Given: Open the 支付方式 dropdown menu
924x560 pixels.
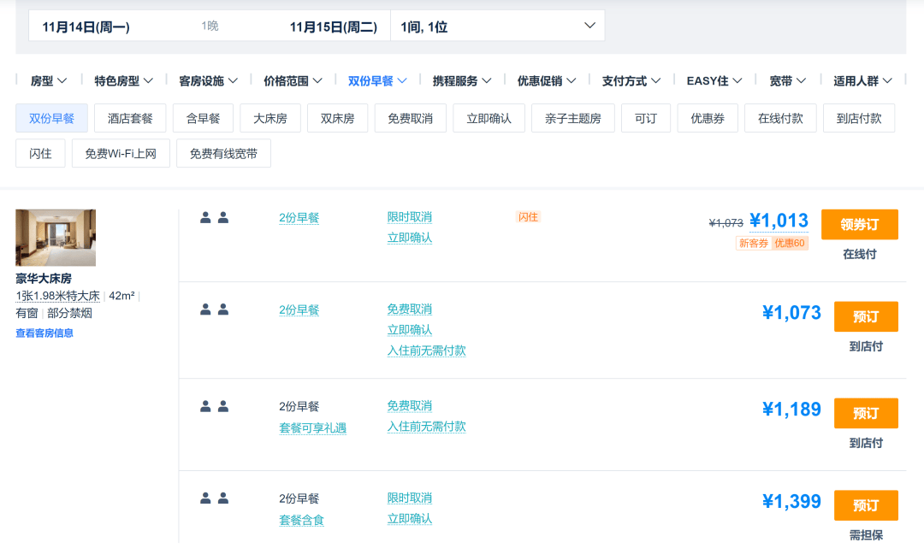Looking at the screenshot, I should 631,80.
